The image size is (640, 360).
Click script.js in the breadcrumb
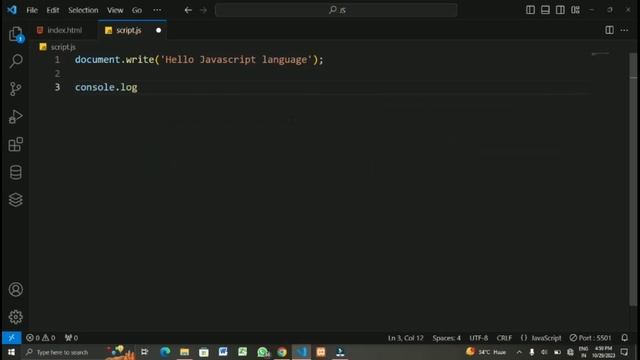click(x=63, y=47)
